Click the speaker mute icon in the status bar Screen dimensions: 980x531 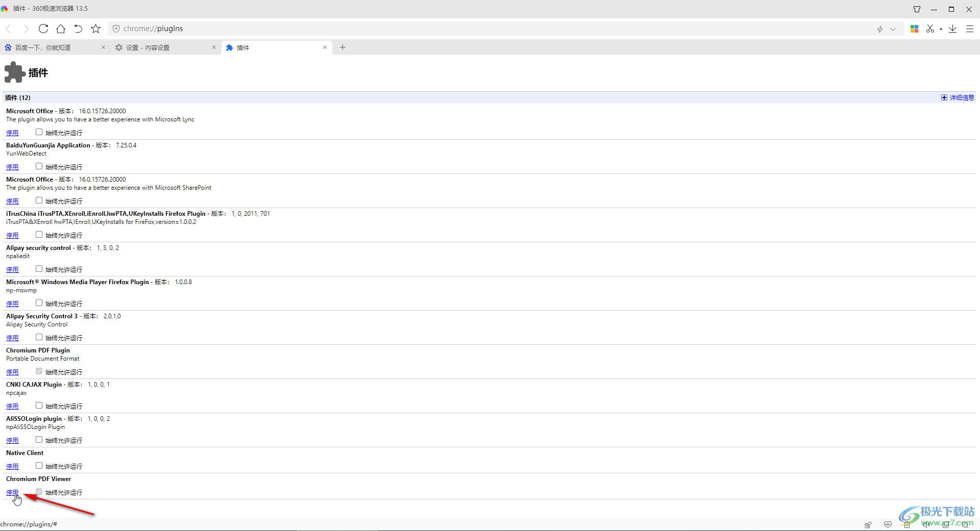pos(926,524)
